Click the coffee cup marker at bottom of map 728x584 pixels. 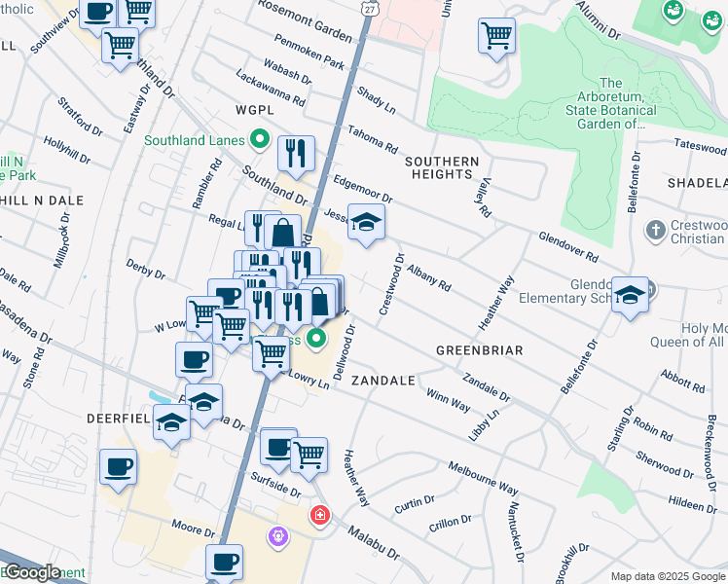click(224, 562)
